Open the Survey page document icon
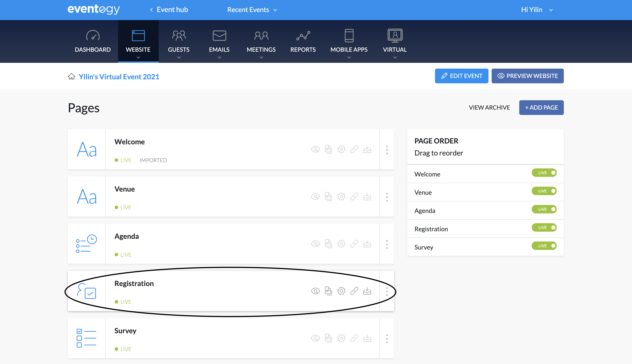This screenshot has height=364, width=632. [x=328, y=338]
